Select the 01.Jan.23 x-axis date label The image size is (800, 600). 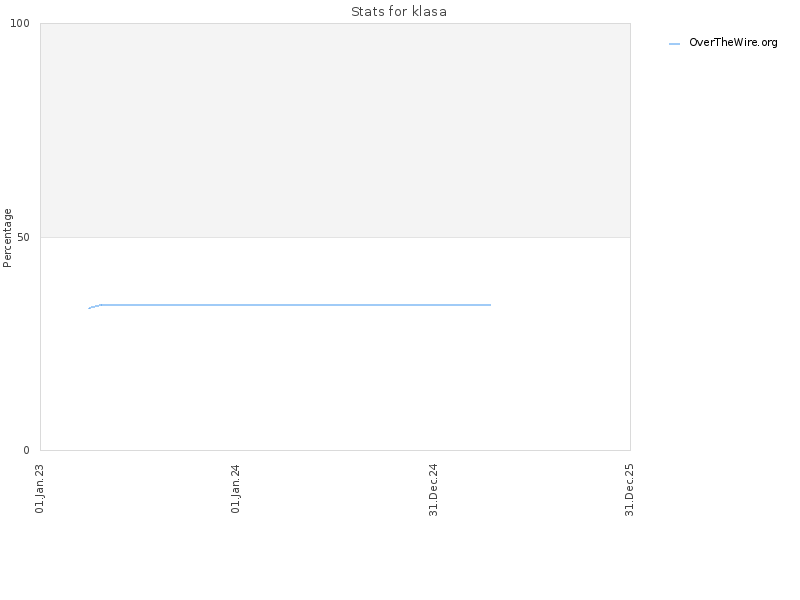[x=40, y=488]
